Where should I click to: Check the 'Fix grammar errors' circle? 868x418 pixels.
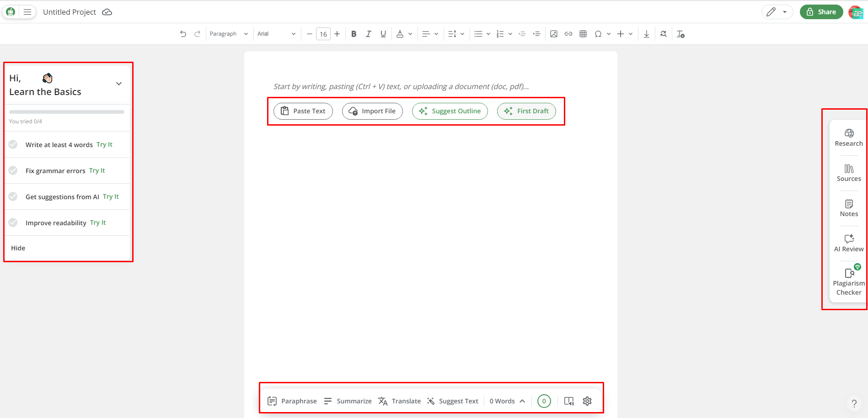point(13,170)
